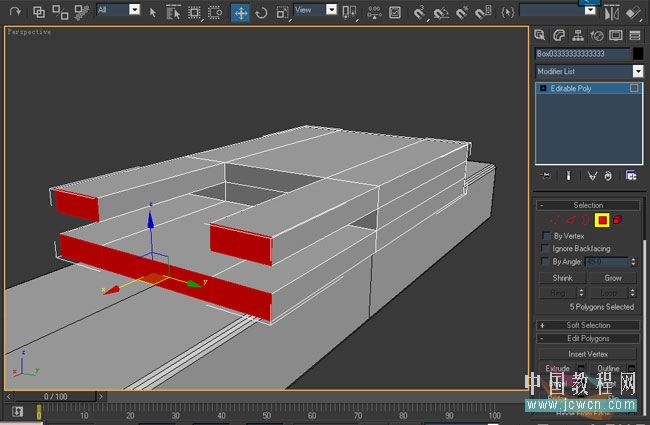Click frame 50 on the timeline
650x425 pixels.
267,413
